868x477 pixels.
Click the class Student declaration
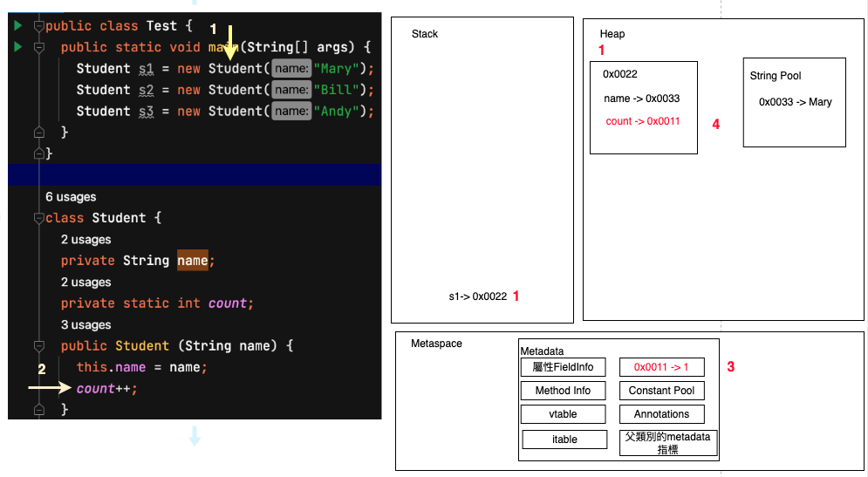click(x=104, y=218)
